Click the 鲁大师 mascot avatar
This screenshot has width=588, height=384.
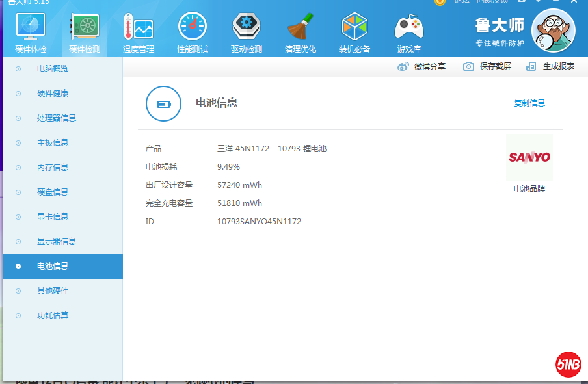[x=553, y=30]
